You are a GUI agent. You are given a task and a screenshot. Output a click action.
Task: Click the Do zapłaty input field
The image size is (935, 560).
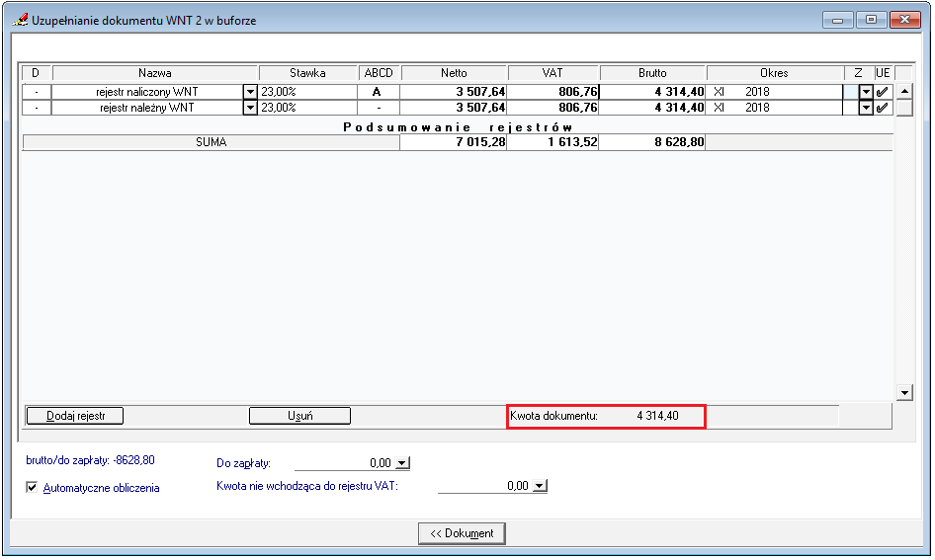345,463
